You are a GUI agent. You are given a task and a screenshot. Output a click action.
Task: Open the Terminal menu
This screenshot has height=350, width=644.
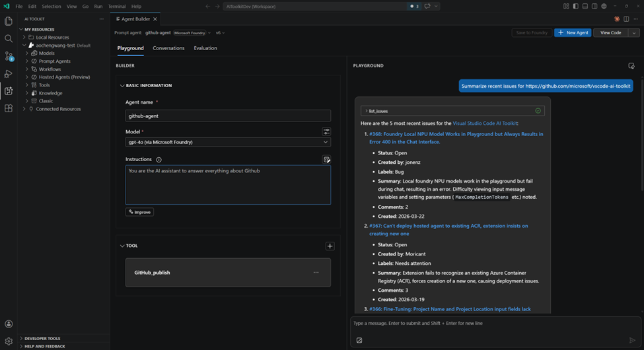117,7
